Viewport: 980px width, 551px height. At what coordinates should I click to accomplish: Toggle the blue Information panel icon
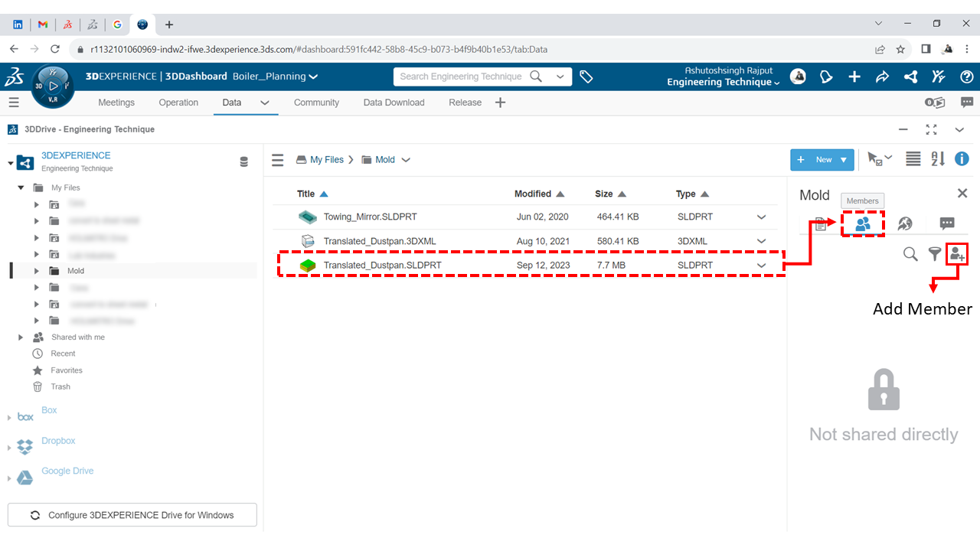pyautogui.click(x=962, y=159)
